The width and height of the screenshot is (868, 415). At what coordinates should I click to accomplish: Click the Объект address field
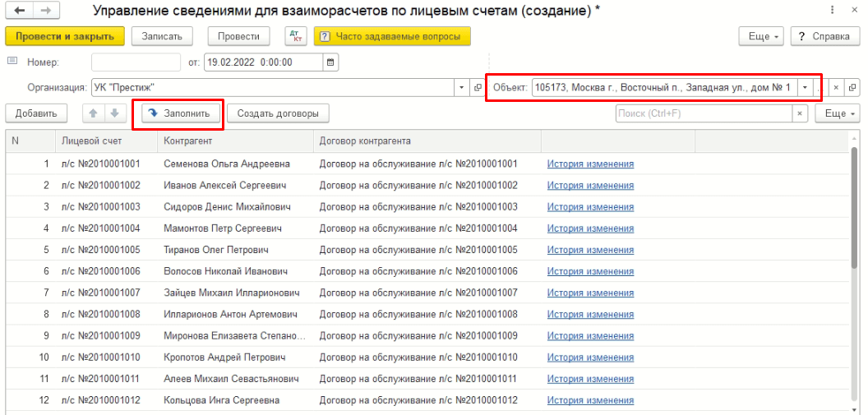pos(664,87)
